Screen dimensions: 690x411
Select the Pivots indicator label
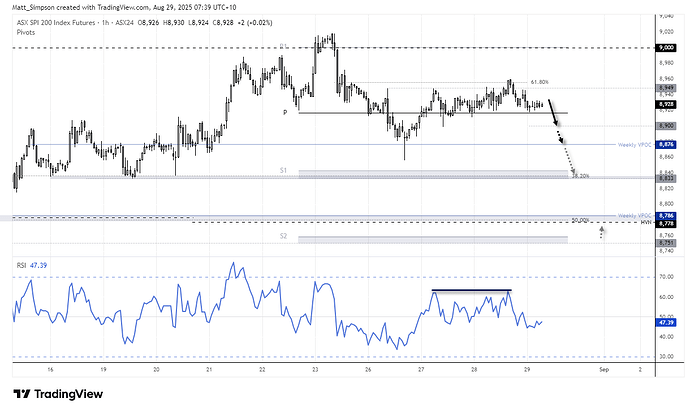click(x=26, y=32)
